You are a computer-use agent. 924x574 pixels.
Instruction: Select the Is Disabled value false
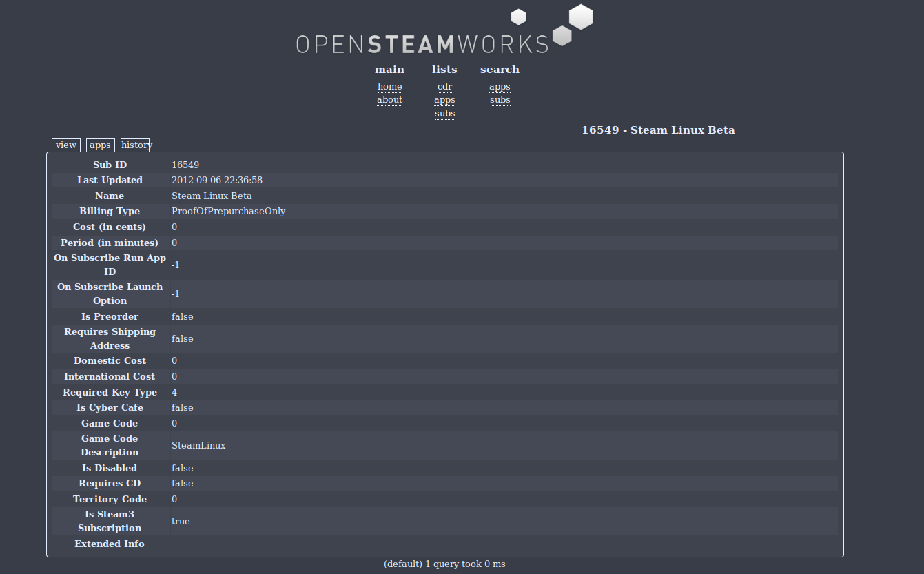point(183,468)
